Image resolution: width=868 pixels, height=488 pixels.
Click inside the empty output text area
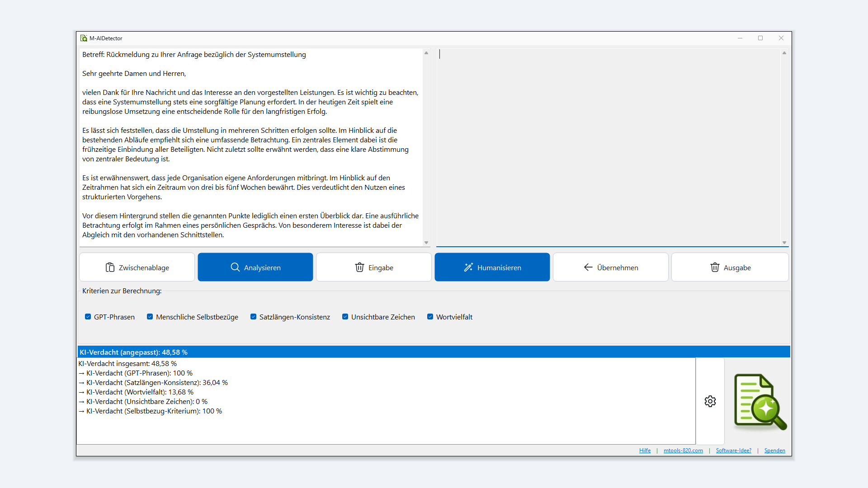[609, 147]
